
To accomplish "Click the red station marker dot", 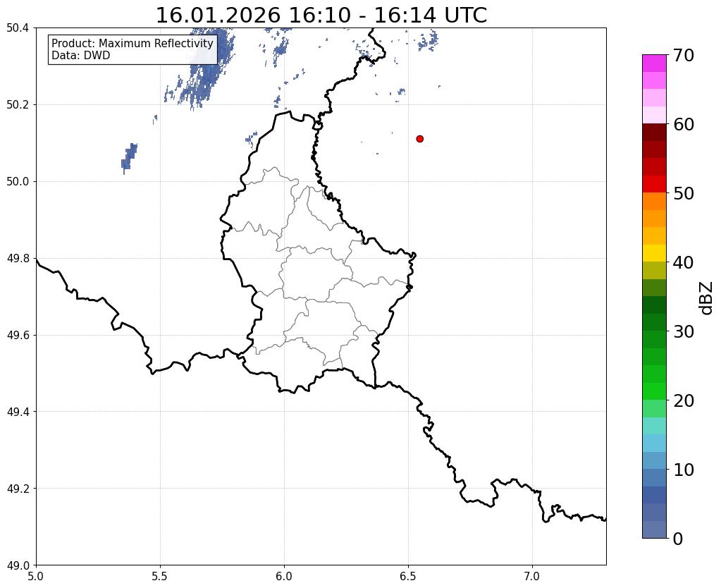I will click(419, 139).
